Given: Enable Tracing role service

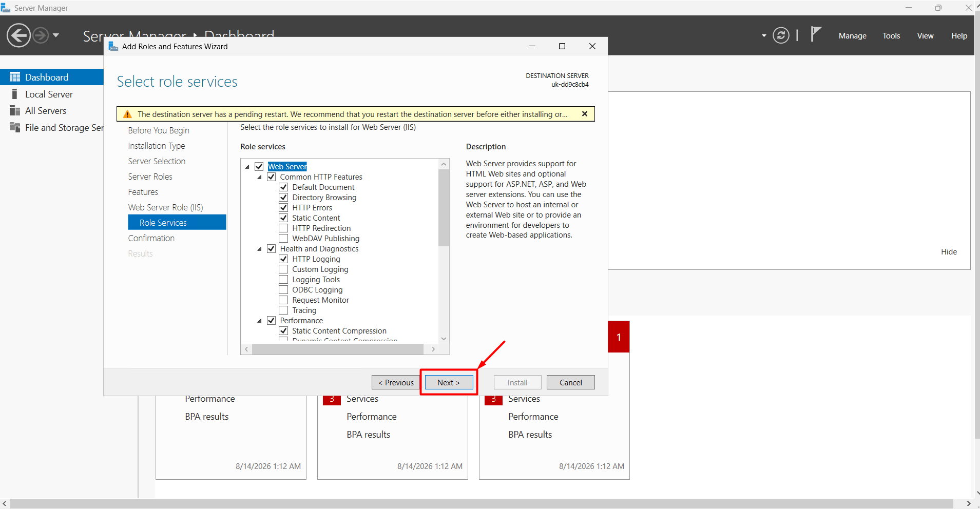Looking at the screenshot, I should pos(283,310).
